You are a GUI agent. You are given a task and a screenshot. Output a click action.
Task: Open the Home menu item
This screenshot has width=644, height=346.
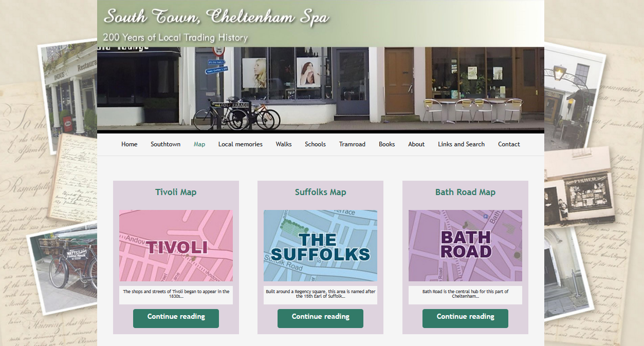[x=129, y=144]
